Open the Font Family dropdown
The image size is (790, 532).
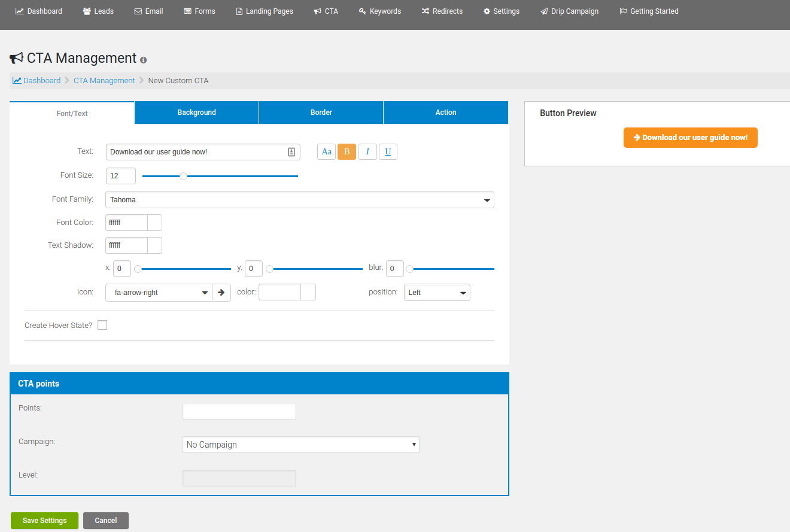299,200
